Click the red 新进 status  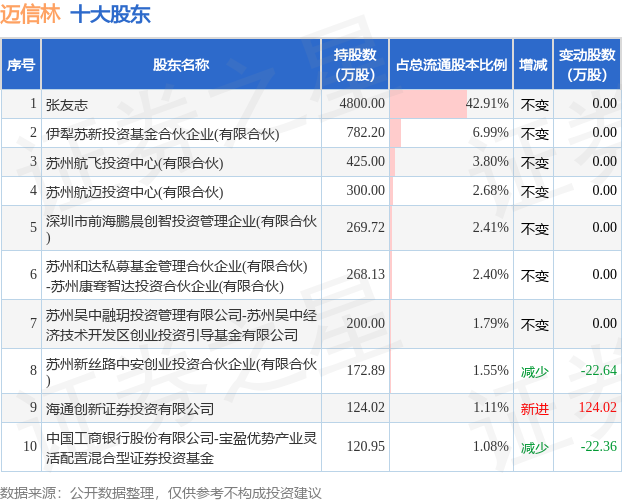click(x=534, y=409)
